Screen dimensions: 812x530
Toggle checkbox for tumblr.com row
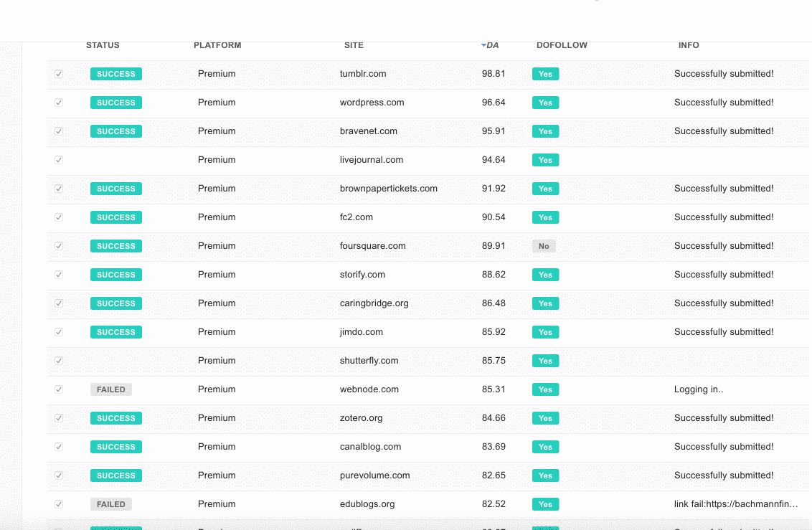[59, 74]
